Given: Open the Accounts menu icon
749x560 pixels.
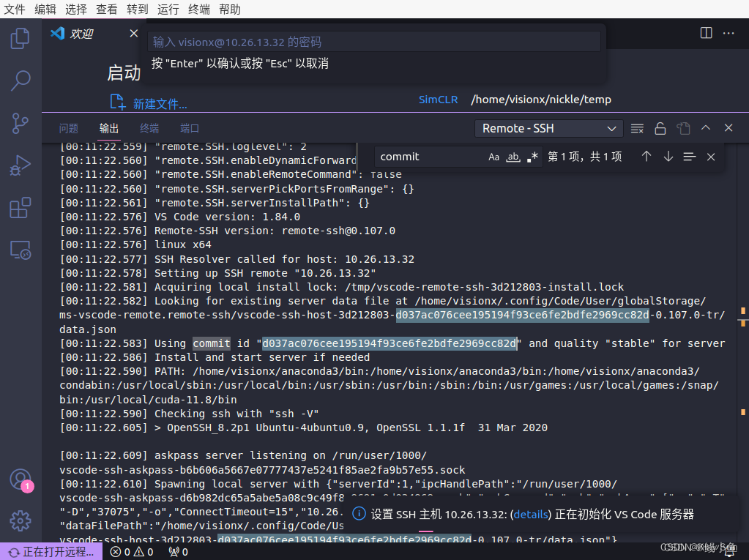Looking at the screenshot, I should tap(20, 479).
